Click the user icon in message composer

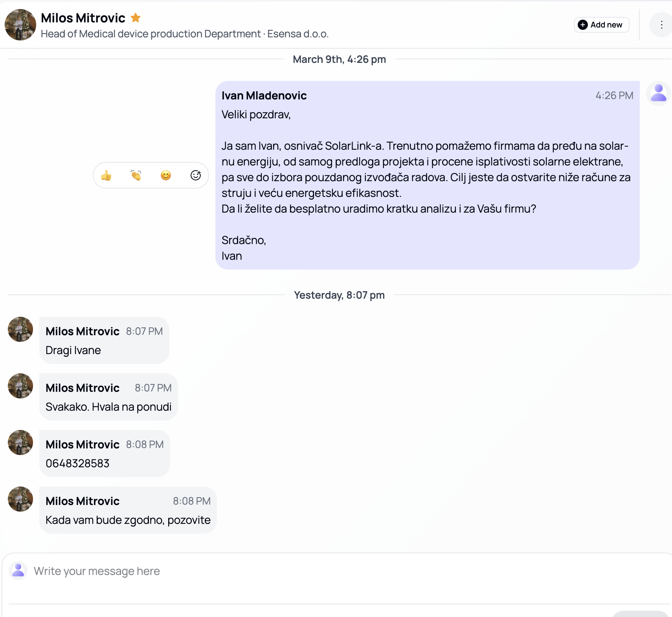click(x=18, y=571)
